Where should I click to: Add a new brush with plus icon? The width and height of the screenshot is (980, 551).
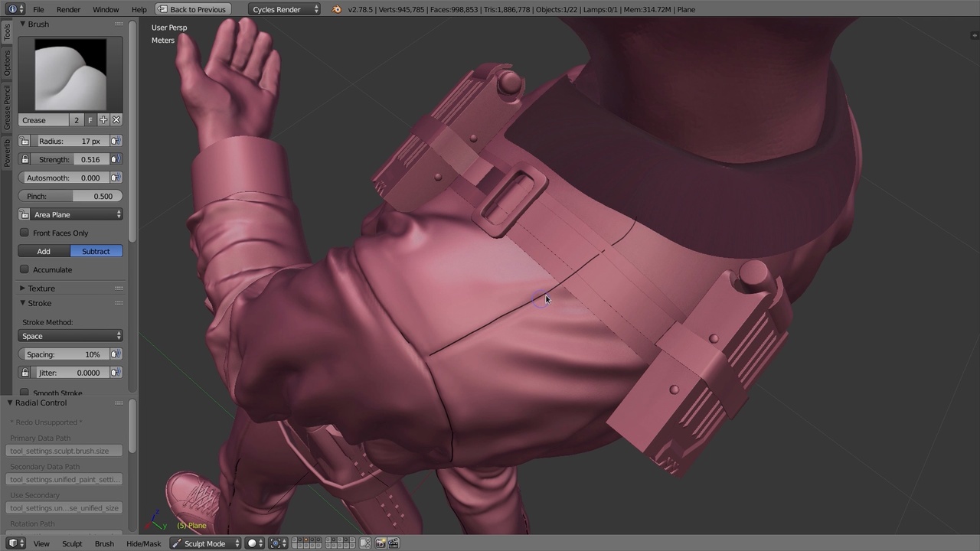click(103, 120)
